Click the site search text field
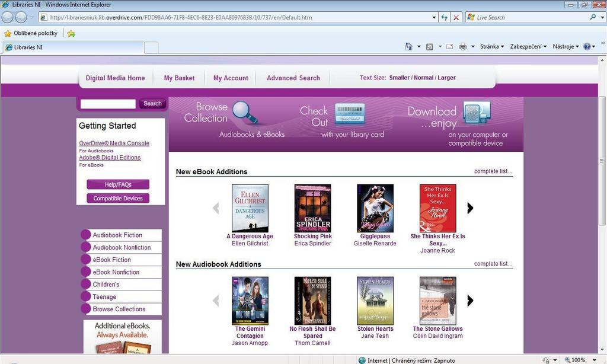This screenshot has height=364, width=607. click(108, 104)
